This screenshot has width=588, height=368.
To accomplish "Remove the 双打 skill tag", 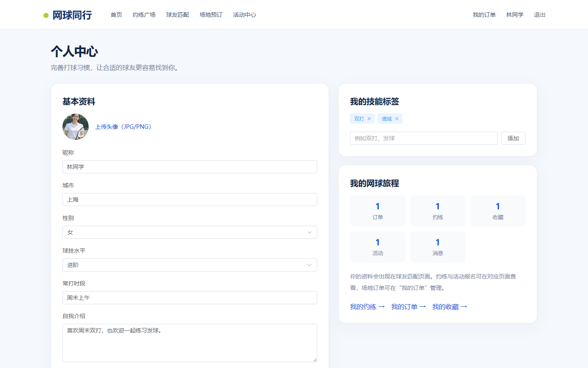I will (369, 119).
